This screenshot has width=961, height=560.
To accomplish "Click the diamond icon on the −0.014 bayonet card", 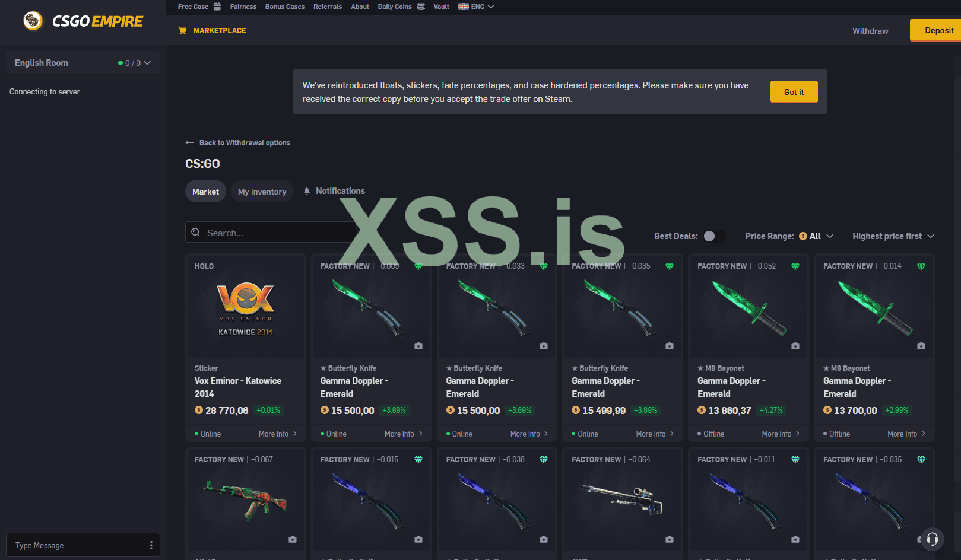I will click(921, 266).
